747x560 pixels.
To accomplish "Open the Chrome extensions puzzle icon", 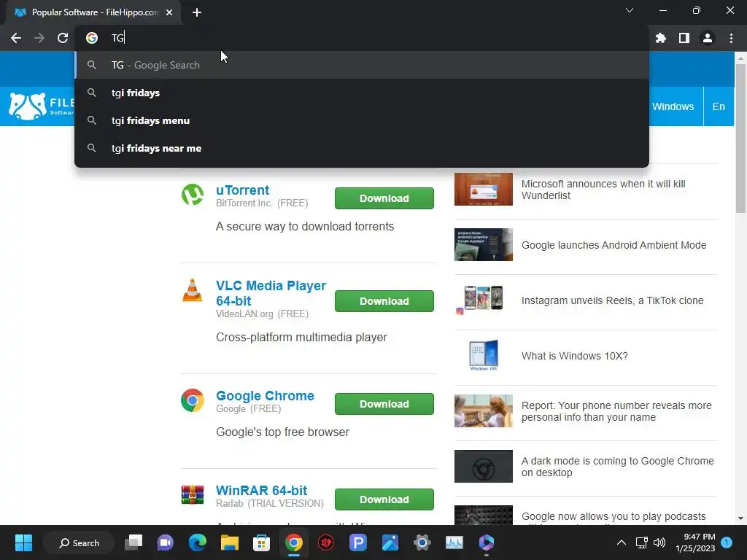I will pos(661,38).
